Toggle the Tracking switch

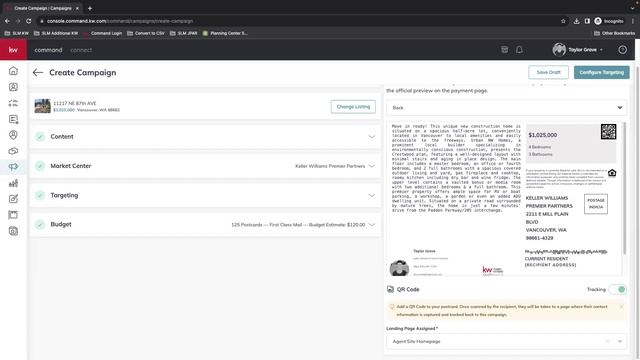(x=618, y=289)
